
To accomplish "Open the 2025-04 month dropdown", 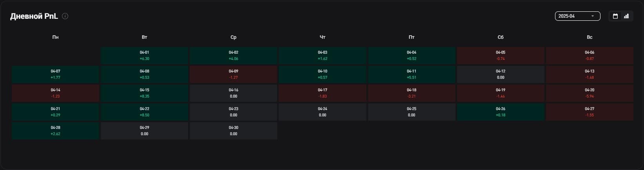I will pos(577,16).
